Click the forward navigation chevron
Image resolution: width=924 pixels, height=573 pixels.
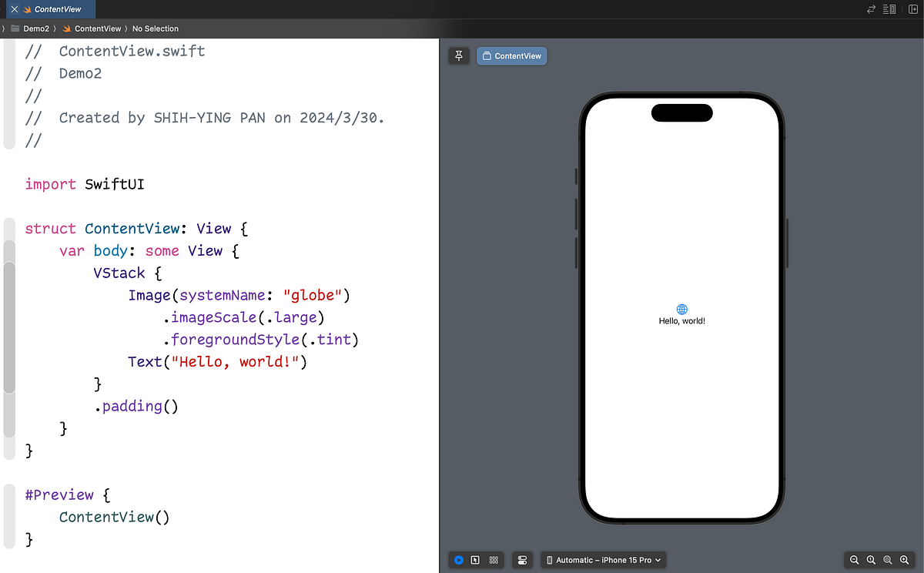point(2,28)
